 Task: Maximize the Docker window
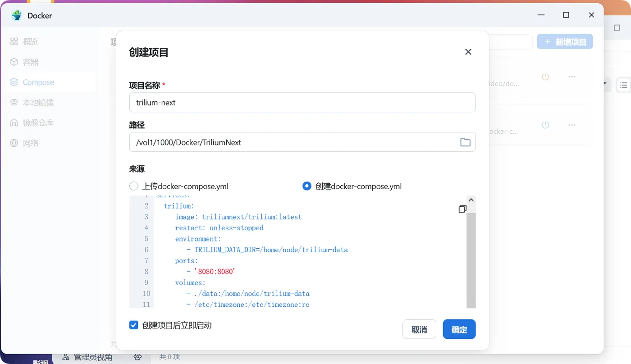[x=566, y=15]
